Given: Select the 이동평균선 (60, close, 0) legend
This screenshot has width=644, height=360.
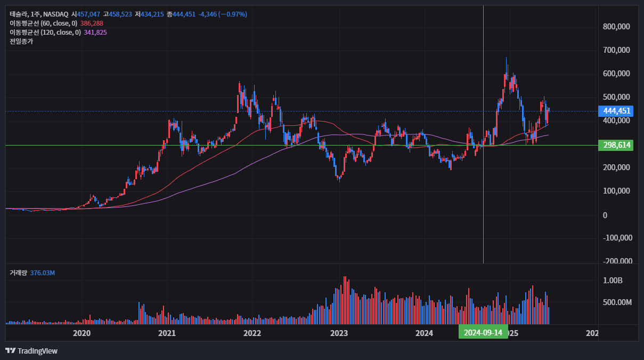Looking at the screenshot, I should pos(44,23).
